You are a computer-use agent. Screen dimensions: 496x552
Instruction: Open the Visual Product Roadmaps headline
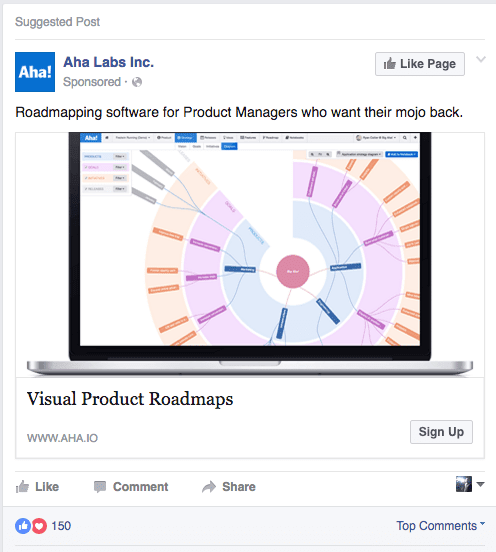point(130,399)
